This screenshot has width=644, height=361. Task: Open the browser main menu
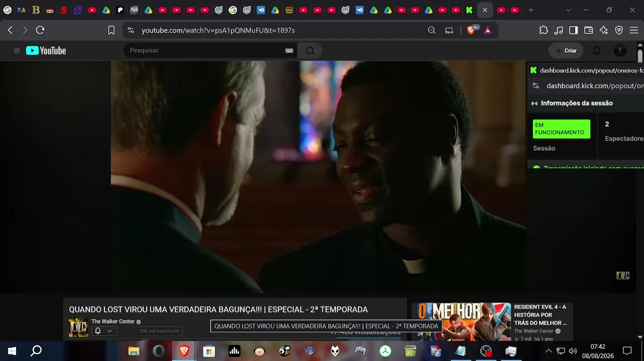pyautogui.click(x=634, y=30)
